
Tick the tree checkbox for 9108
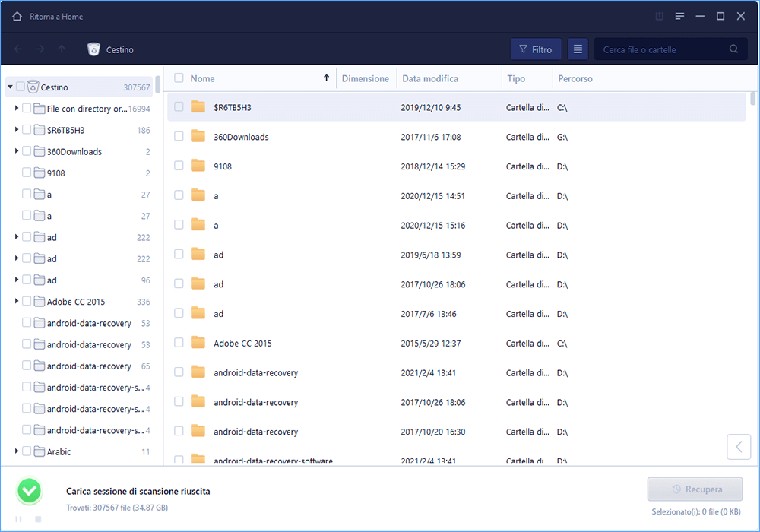pos(27,173)
